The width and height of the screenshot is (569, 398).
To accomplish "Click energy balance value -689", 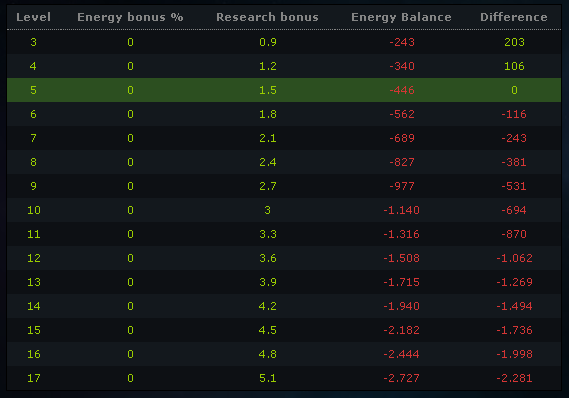I will pos(402,138).
